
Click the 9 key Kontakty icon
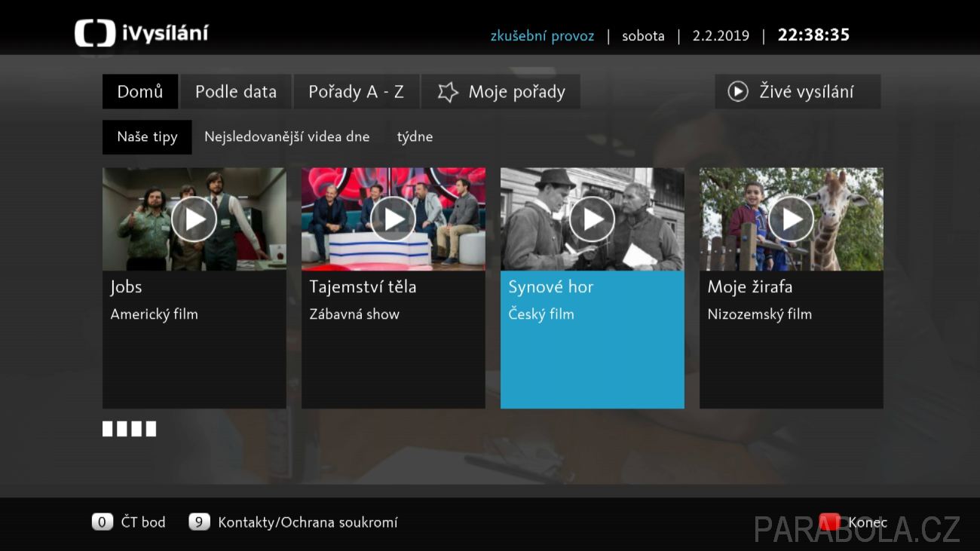point(199,522)
